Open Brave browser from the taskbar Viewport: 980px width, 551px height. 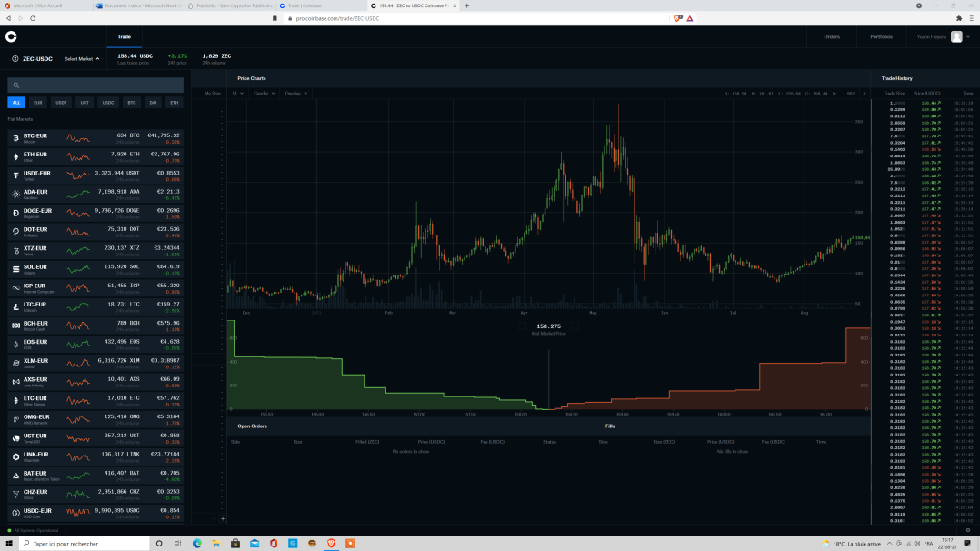[331, 543]
